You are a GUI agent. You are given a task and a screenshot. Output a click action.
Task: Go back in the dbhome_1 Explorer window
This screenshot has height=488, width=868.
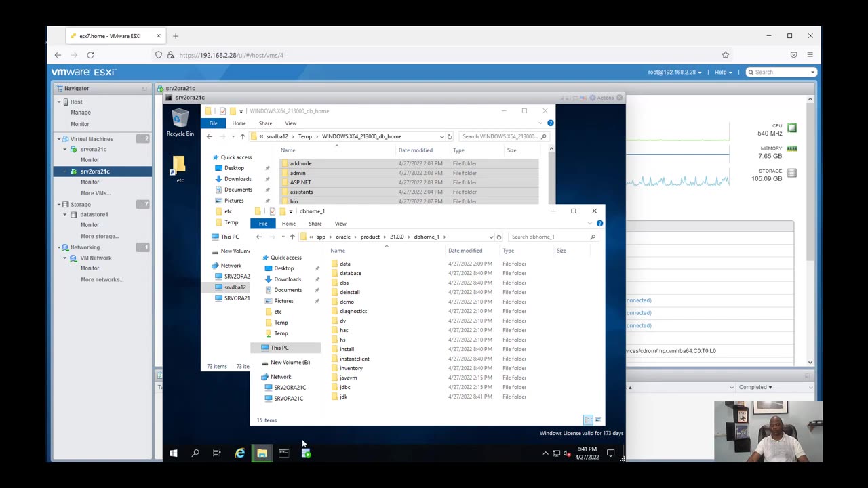point(259,237)
